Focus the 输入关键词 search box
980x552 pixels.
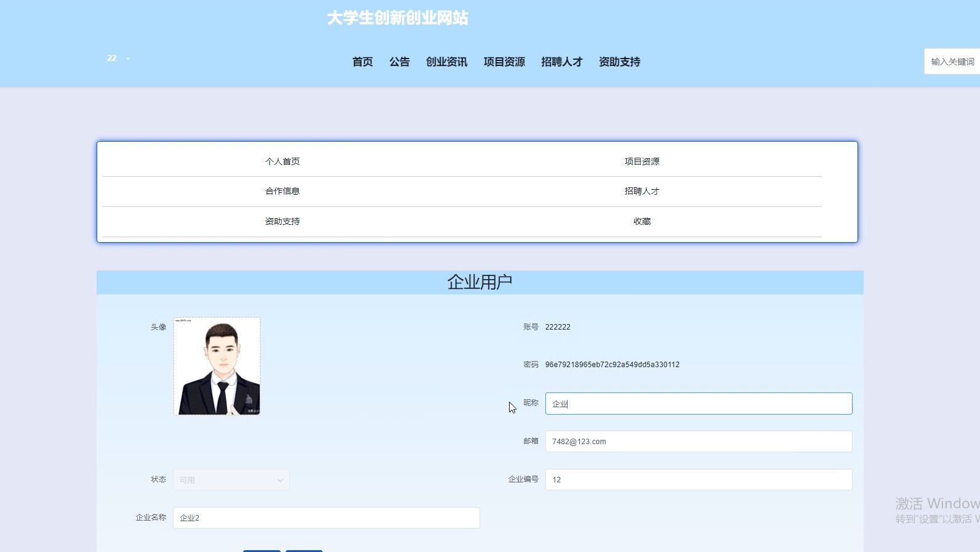click(x=952, y=62)
